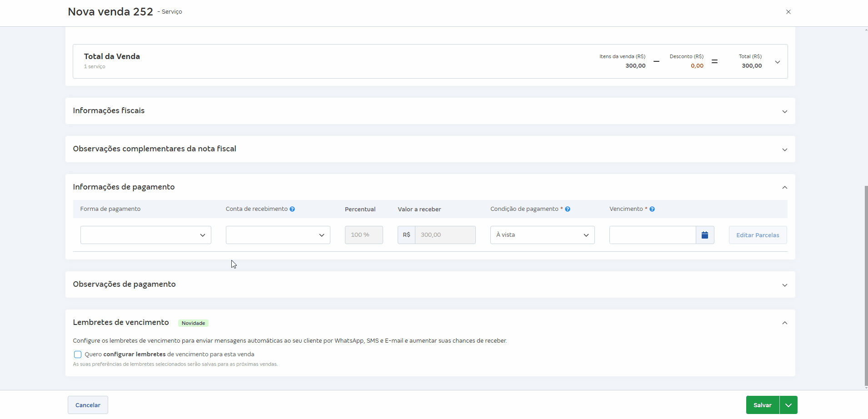The image size is (868, 419).
Task: Click Cancelar button
Action: click(x=88, y=405)
